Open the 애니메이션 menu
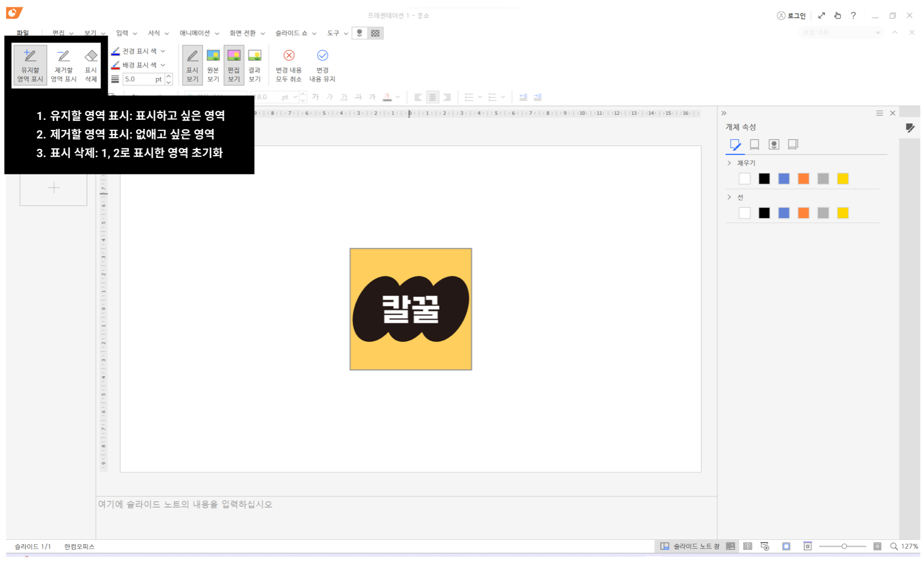This screenshot has width=924, height=561. pos(199,33)
